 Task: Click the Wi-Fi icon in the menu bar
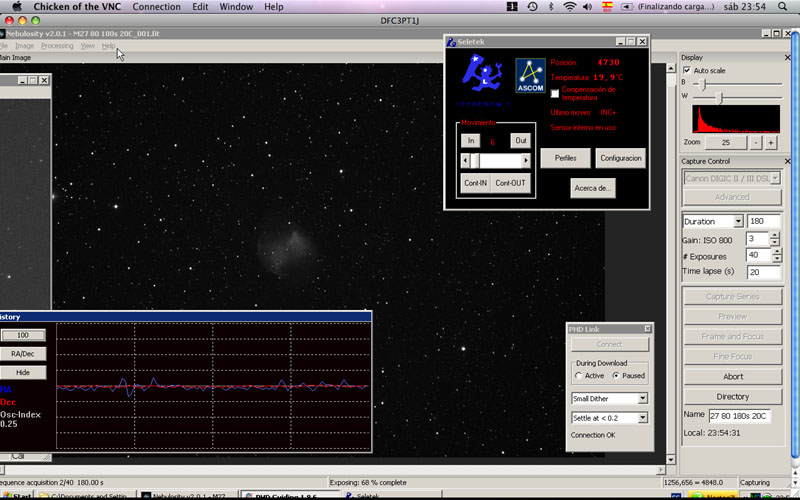[x=570, y=7]
